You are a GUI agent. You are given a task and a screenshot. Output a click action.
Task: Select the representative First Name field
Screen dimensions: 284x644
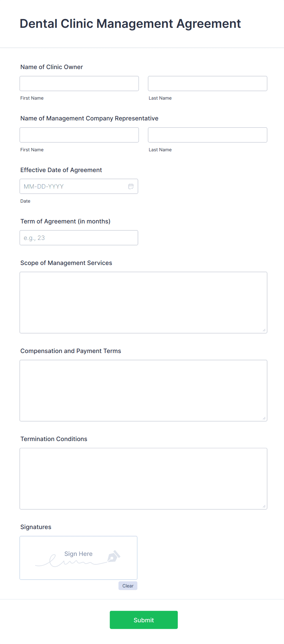tap(79, 134)
